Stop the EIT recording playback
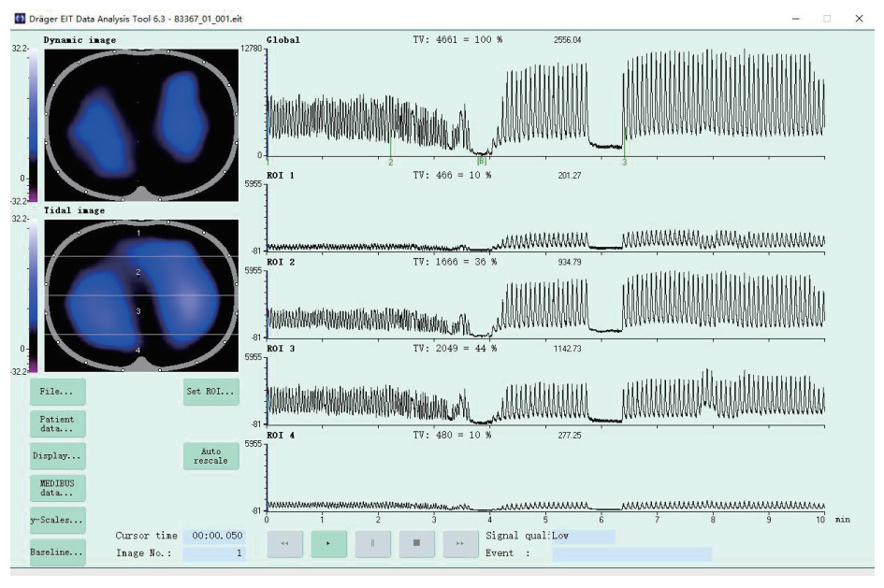Image resolution: width=884 pixels, height=588 pixels. pos(416,543)
